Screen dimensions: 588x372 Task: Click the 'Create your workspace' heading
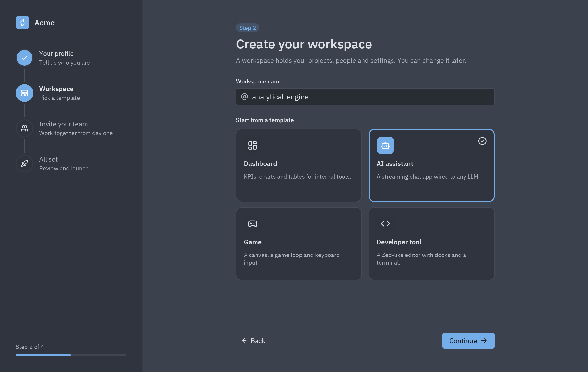pos(304,44)
